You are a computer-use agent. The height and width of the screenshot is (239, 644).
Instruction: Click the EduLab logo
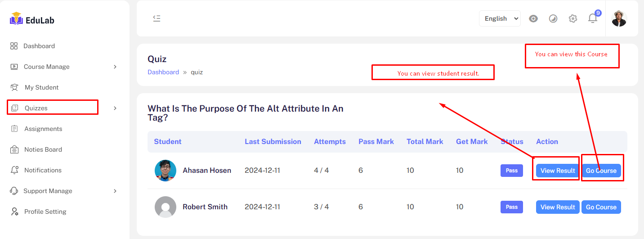[32, 19]
